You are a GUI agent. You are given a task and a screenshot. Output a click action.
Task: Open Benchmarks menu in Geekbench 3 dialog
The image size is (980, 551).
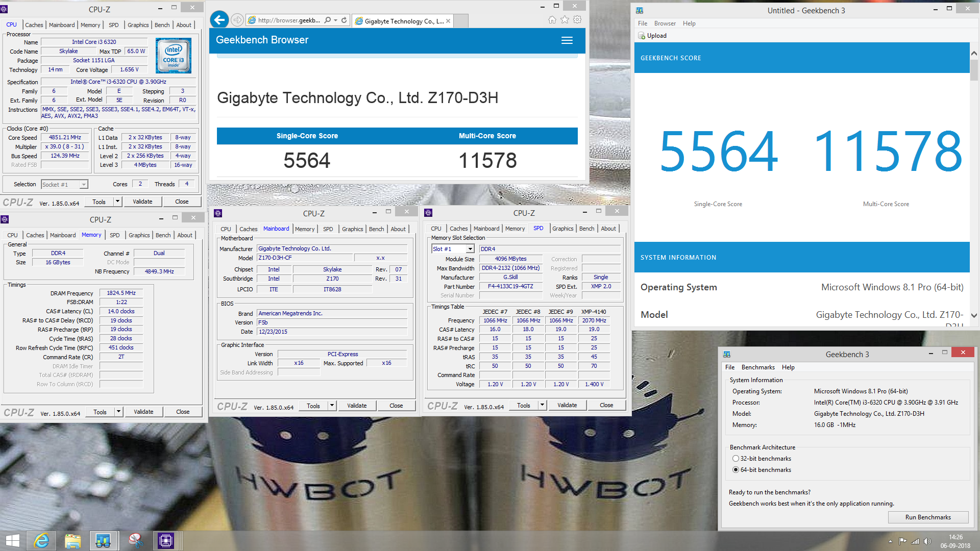758,367
